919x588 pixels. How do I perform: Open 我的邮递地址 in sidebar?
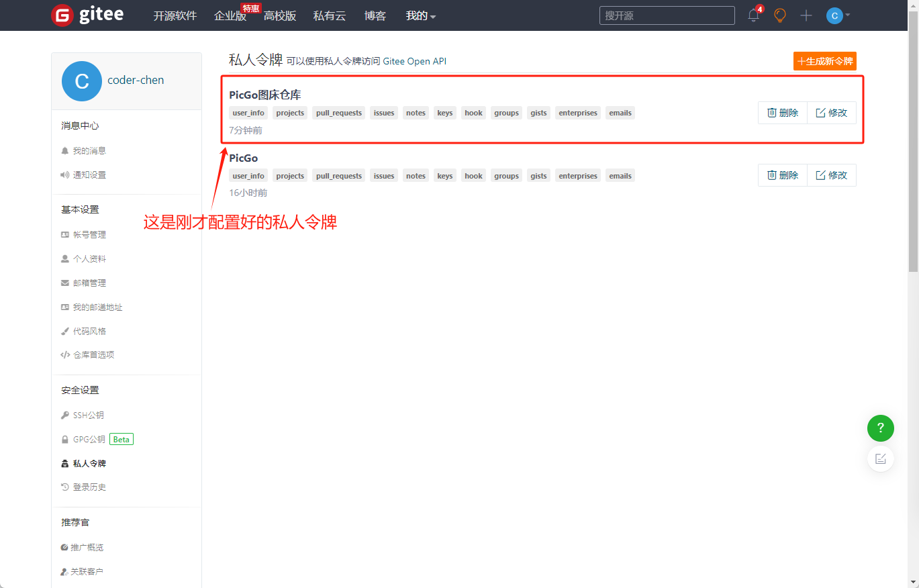pos(92,307)
